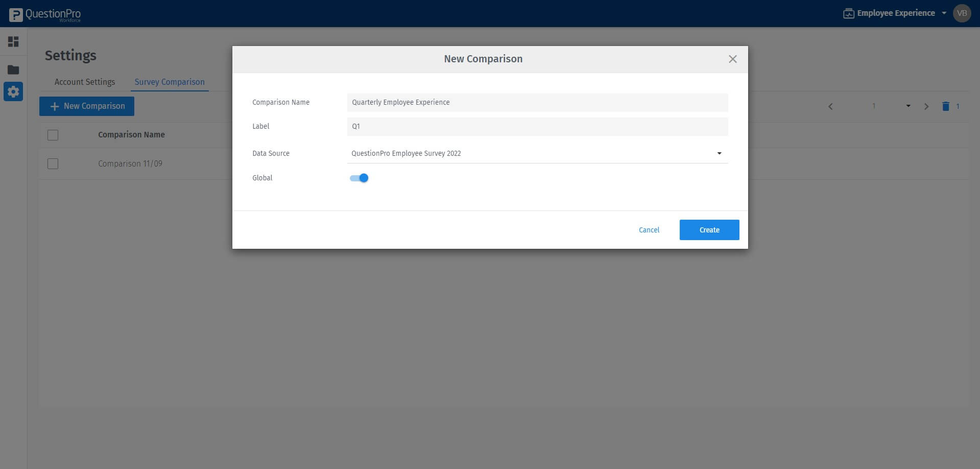Select the Survey Comparison tab

(x=169, y=82)
